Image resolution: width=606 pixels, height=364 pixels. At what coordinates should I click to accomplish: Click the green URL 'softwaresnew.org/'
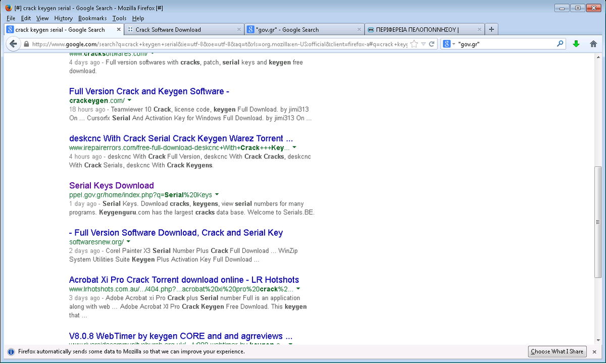(96, 242)
